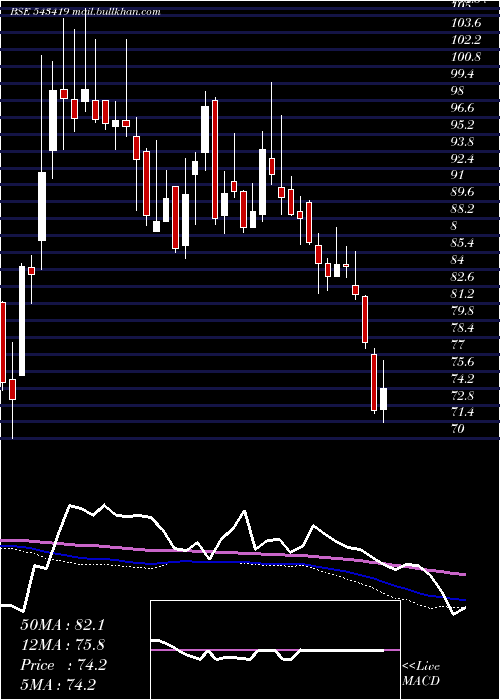Click the 82.6 price axis label
The height and width of the screenshot is (700, 500).
click(x=464, y=277)
